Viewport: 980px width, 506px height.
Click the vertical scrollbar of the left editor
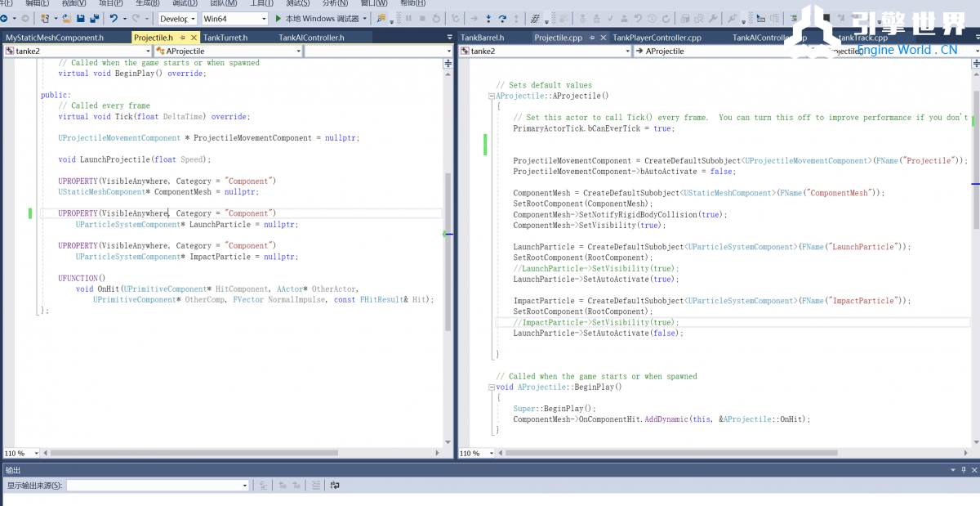click(448, 252)
